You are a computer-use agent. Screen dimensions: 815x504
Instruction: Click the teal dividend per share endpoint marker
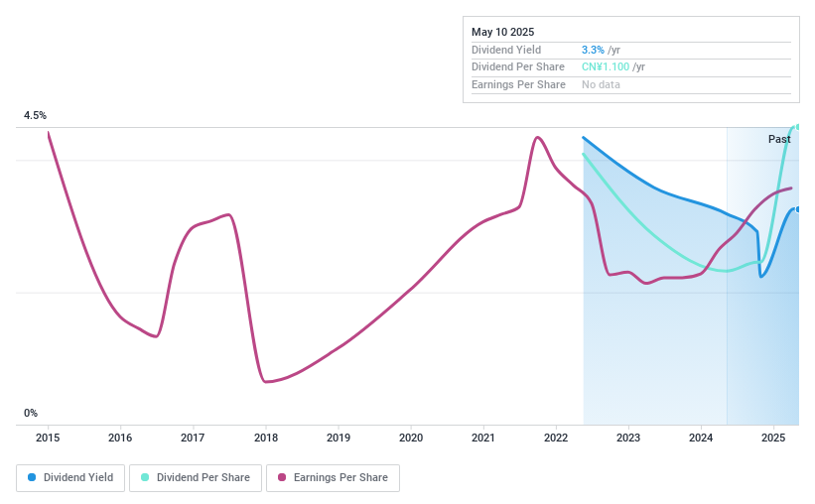coord(797,127)
